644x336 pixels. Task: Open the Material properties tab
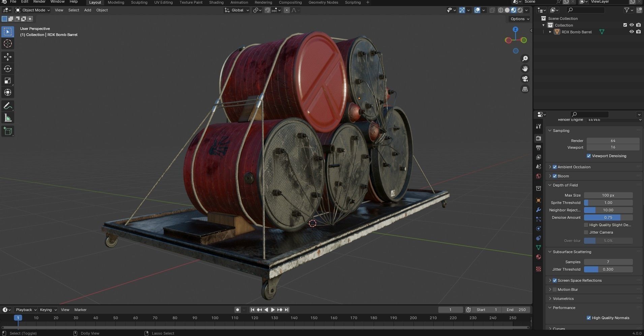tap(539, 257)
